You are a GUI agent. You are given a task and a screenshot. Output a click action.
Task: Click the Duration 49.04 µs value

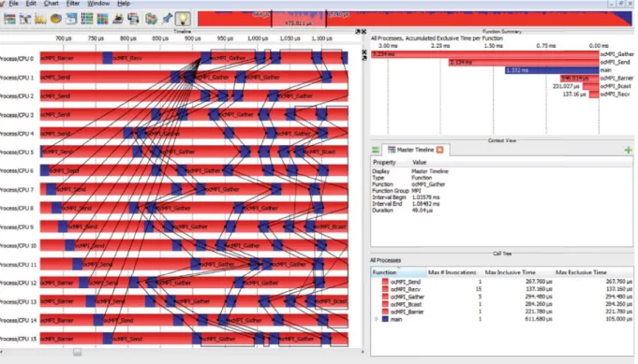422,211
